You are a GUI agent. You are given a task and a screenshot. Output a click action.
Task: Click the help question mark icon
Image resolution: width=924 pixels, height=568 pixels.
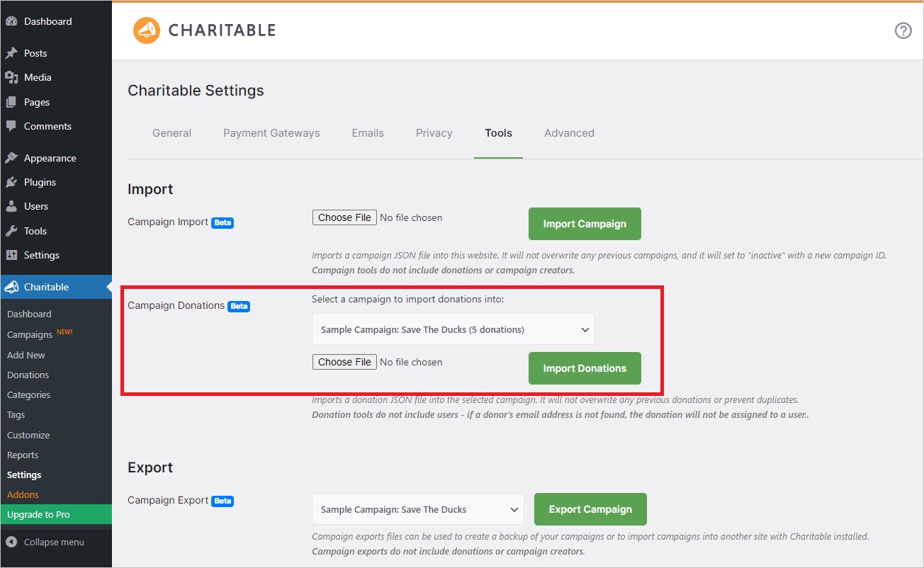(x=903, y=31)
